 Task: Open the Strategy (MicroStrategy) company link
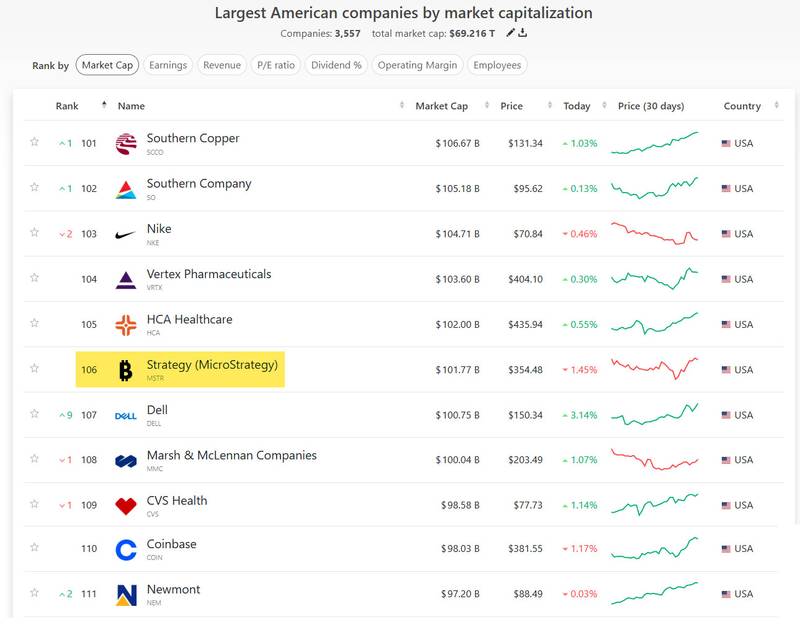212,365
